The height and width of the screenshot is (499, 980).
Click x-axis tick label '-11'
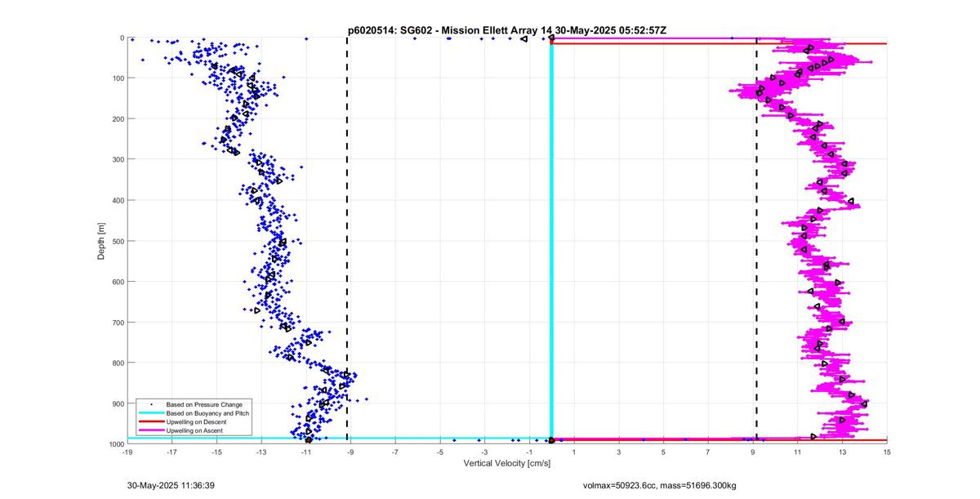pos(306,452)
